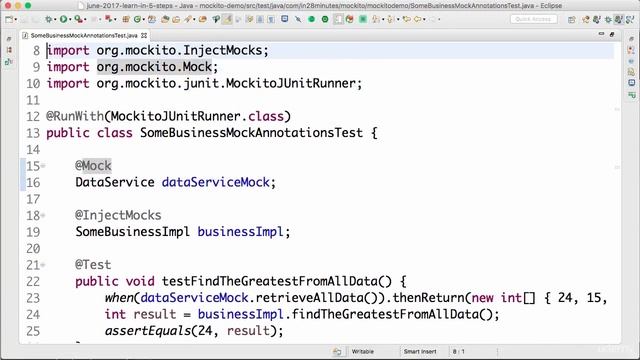Image resolution: width=640 pixels, height=360 pixels.
Task: Click the first green circle toolbar icon
Action: point(311,19)
